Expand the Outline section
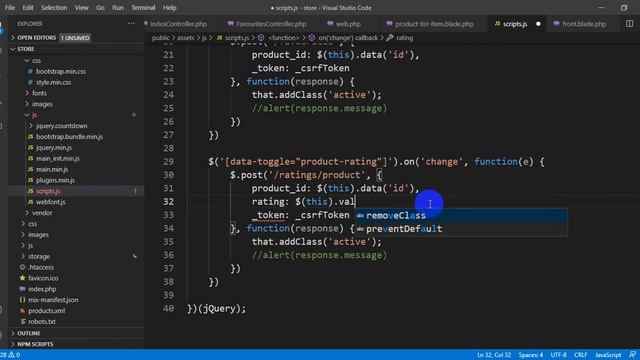 click(x=29, y=333)
